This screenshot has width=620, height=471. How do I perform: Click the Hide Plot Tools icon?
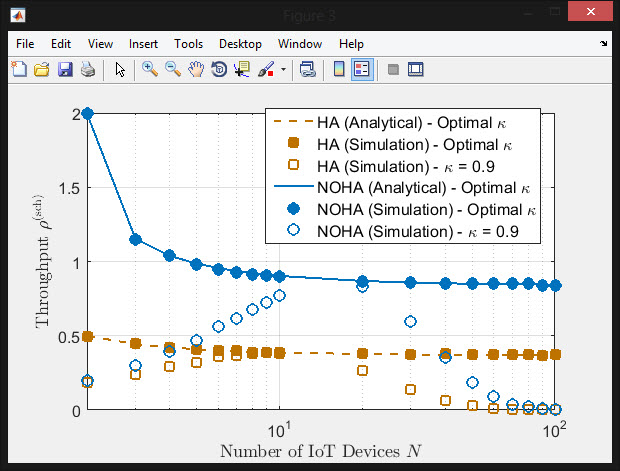tap(393, 70)
